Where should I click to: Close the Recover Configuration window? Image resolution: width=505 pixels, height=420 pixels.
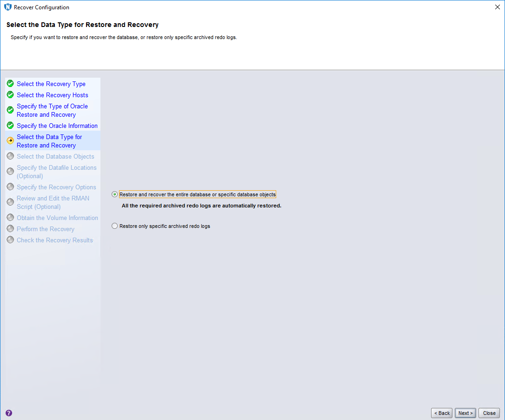click(x=497, y=7)
